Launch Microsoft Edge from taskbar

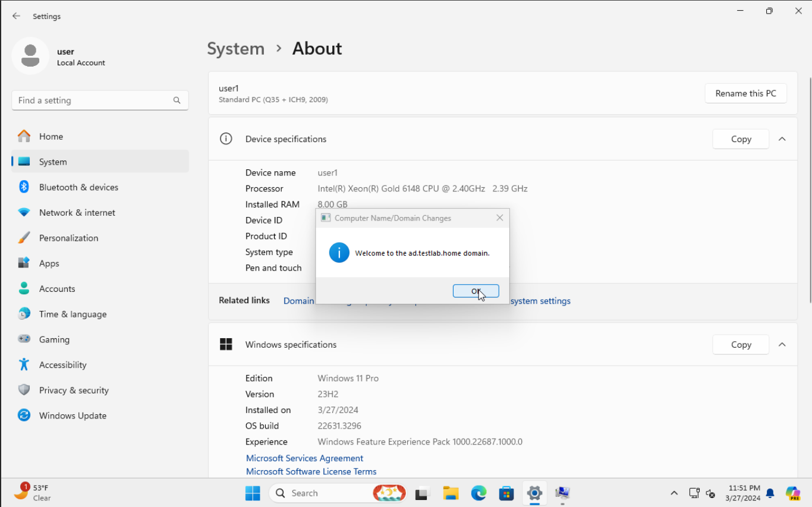479,493
